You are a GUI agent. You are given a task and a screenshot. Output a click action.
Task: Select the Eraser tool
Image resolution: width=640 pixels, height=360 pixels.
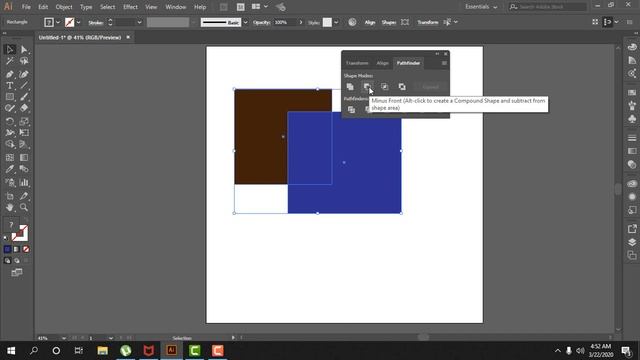pyautogui.click(x=24, y=109)
